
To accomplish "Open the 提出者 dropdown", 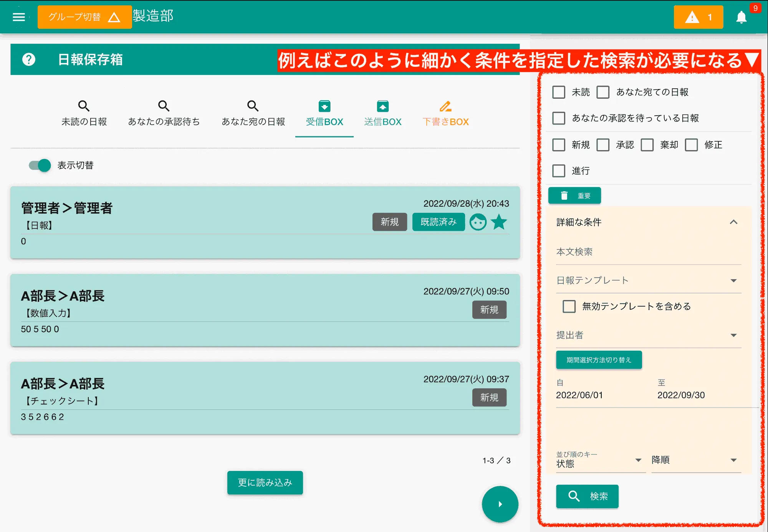I will pyautogui.click(x=734, y=335).
